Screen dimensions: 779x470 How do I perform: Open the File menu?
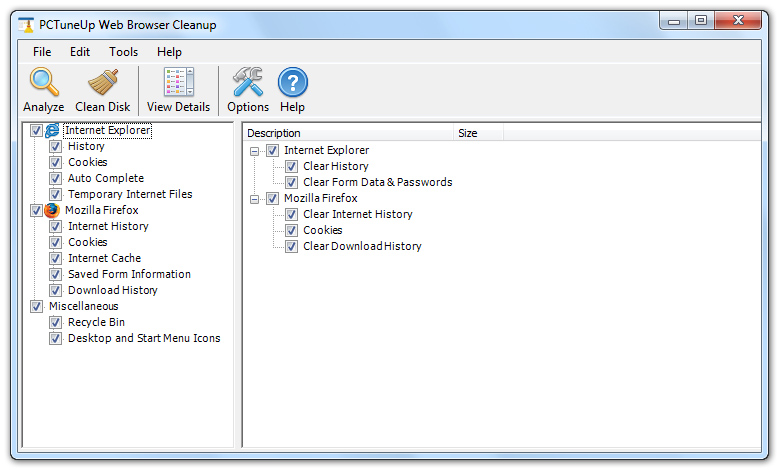point(42,52)
